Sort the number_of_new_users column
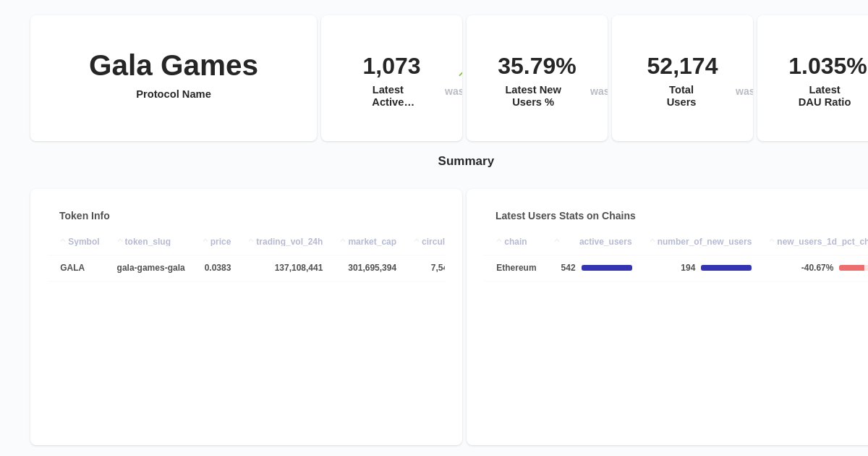This screenshot has width=868, height=456. (x=651, y=242)
